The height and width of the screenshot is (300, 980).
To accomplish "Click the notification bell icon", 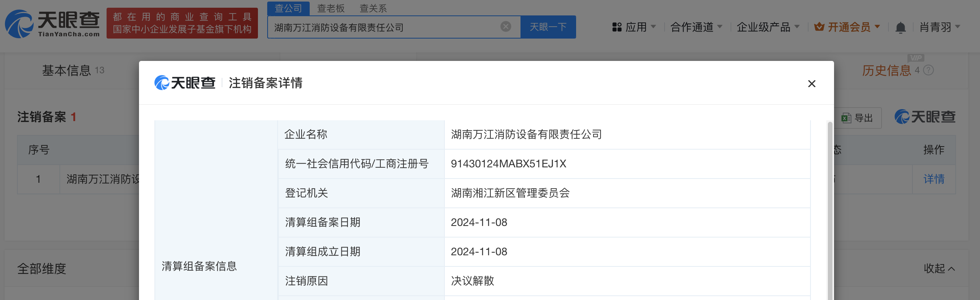I will click(x=900, y=27).
